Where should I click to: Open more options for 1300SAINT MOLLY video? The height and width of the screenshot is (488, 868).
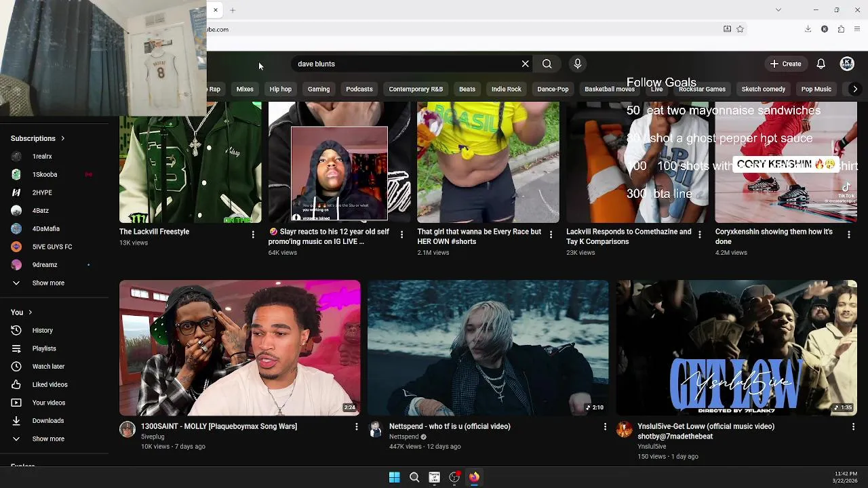pos(357,426)
